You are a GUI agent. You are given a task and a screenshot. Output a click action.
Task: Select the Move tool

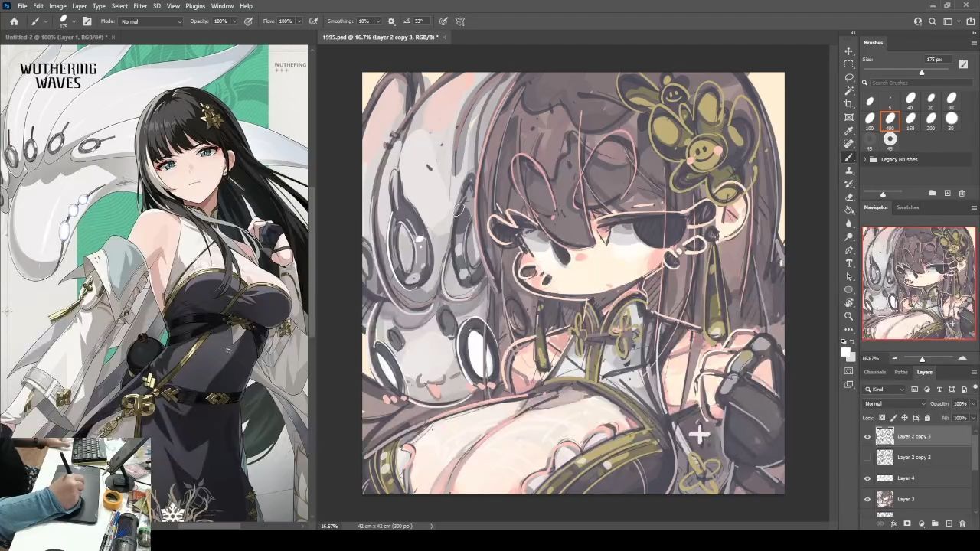[849, 51]
